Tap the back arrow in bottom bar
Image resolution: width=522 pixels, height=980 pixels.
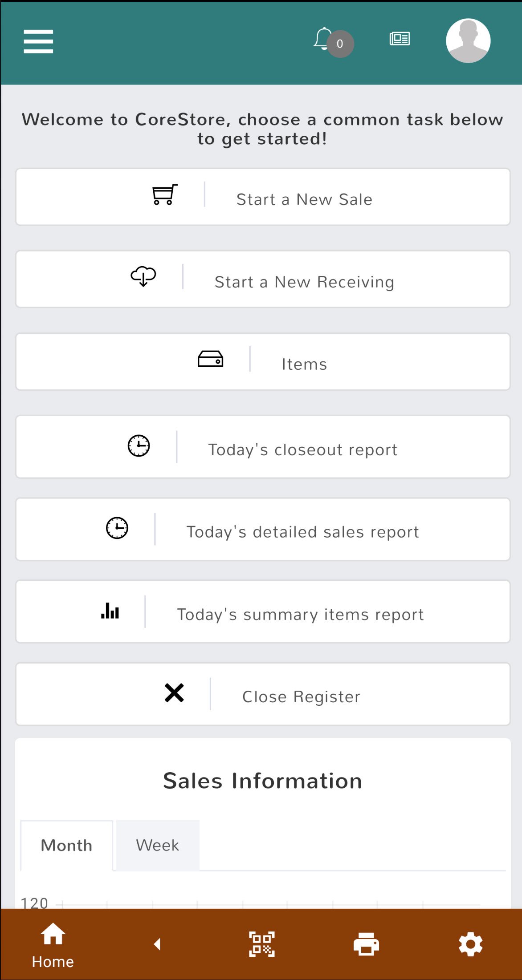pyautogui.click(x=157, y=944)
